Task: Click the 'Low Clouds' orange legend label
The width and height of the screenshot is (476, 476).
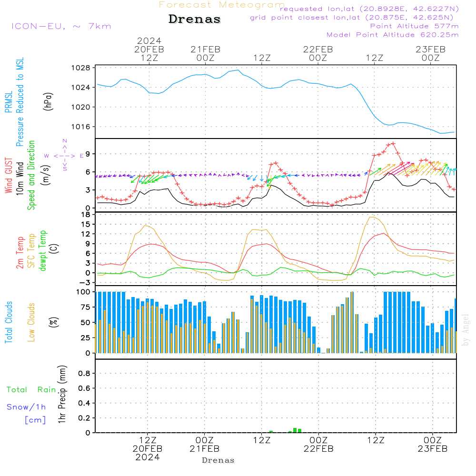Action: 31,322
